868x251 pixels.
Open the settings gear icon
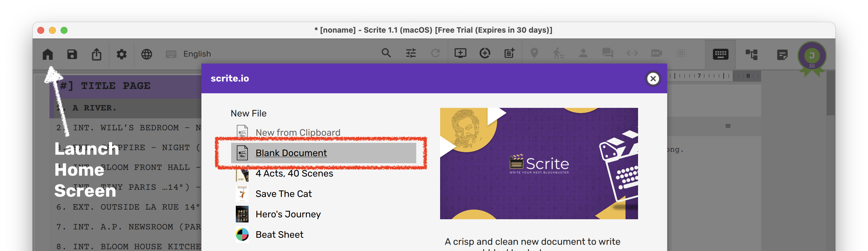click(x=121, y=54)
